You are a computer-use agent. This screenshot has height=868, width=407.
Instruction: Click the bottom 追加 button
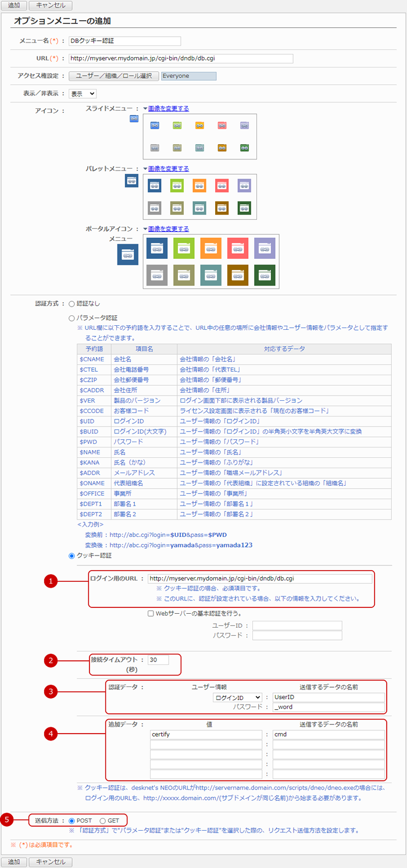click(x=13, y=862)
